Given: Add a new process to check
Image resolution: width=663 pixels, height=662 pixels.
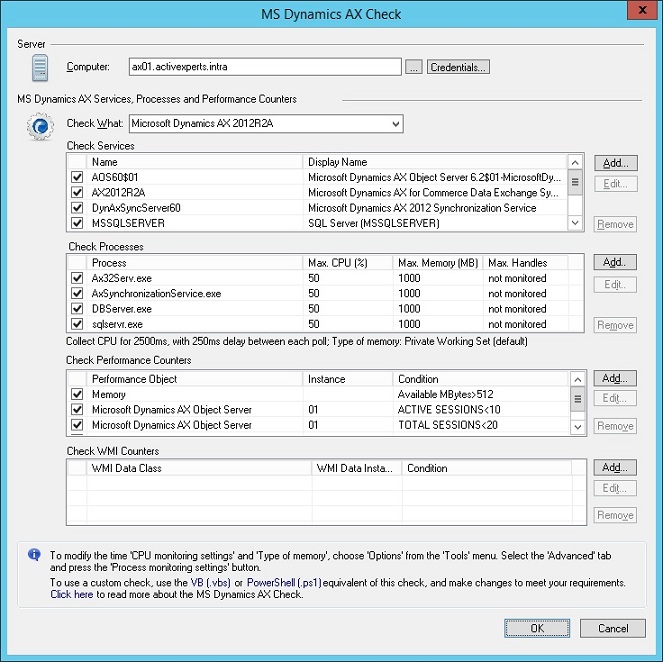Looking at the screenshot, I should 615,262.
